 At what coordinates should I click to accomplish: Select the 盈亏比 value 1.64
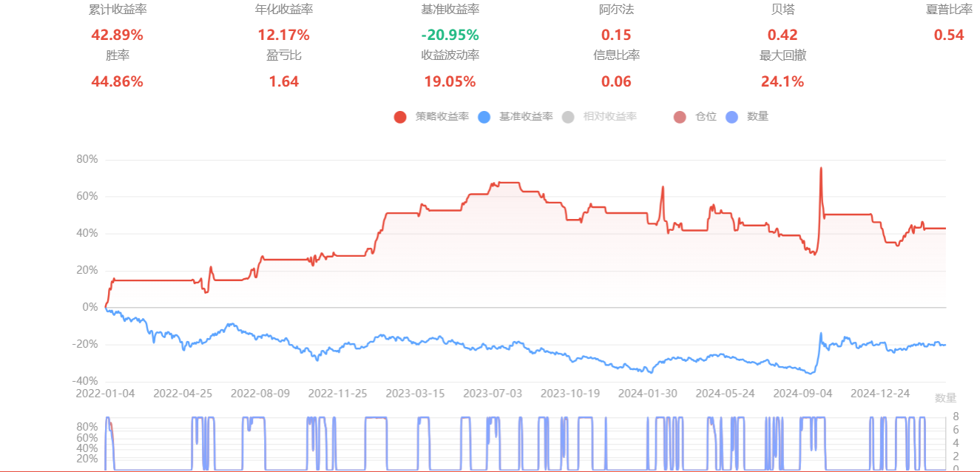[x=283, y=81]
